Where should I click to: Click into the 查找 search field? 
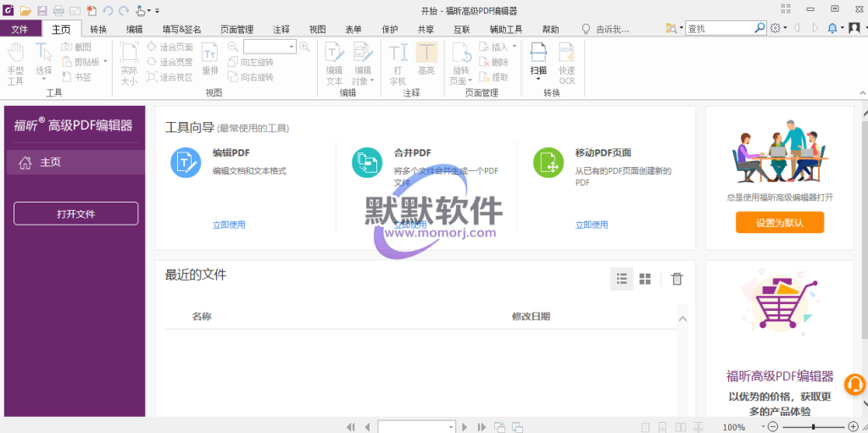pos(721,28)
